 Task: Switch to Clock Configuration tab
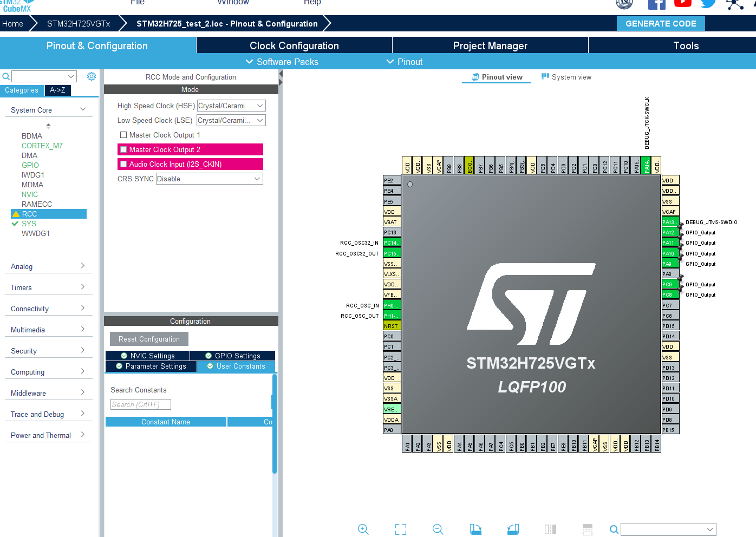tap(294, 45)
